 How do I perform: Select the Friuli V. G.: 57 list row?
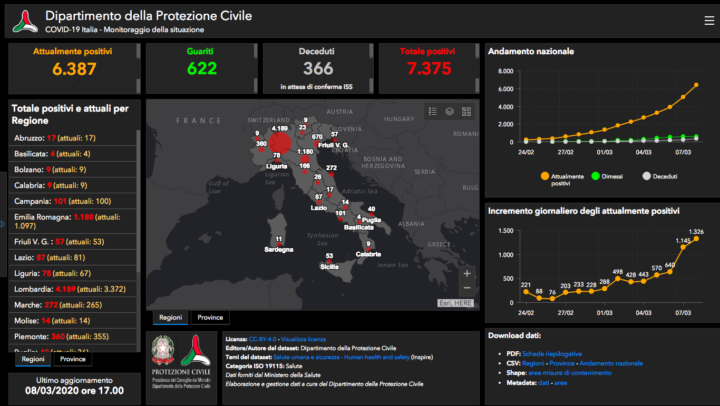[73, 242]
